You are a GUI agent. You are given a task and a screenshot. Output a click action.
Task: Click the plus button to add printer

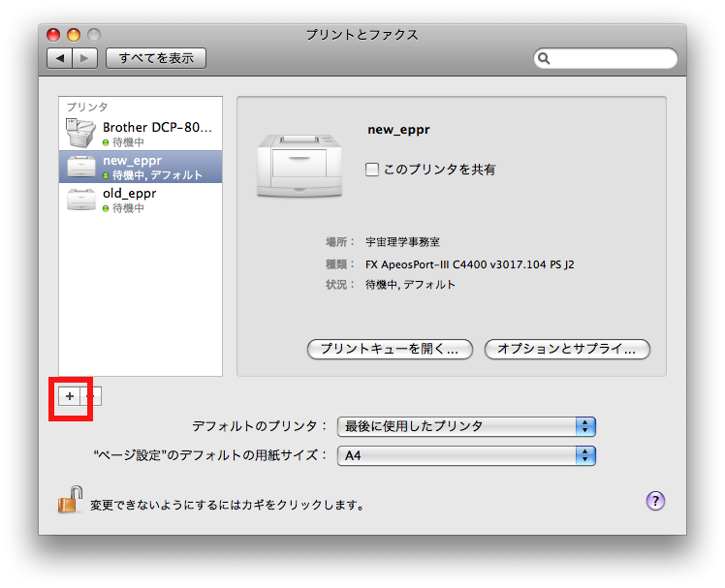pyautogui.click(x=69, y=396)
